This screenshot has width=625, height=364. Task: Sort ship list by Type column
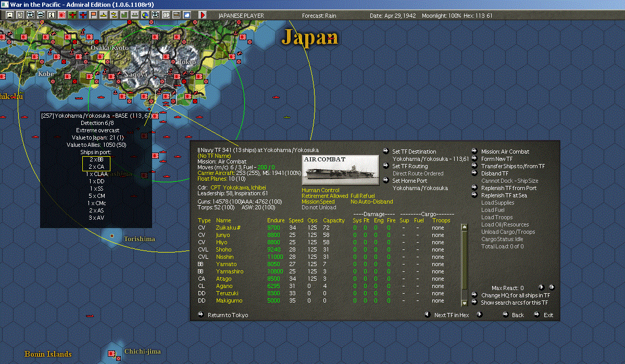pos(204,220)
